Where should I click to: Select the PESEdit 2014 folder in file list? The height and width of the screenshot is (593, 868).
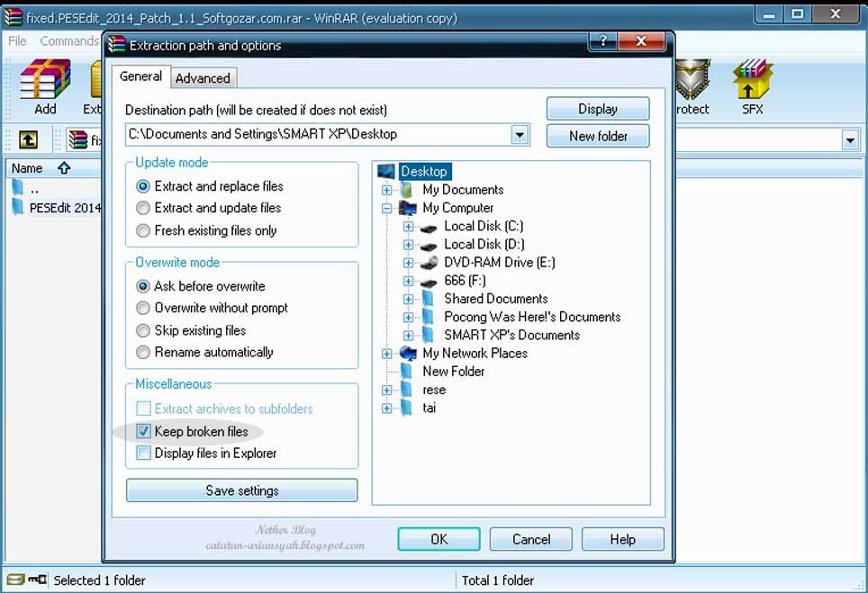click(57, 208)
